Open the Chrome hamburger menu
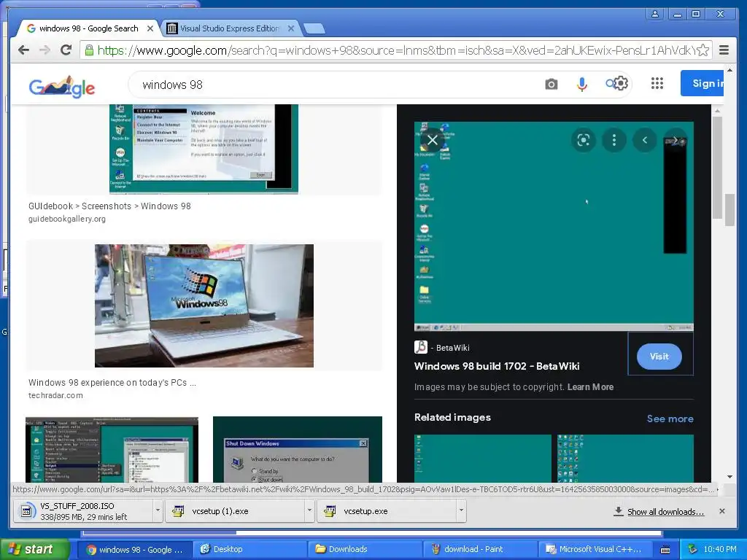The width and height of the screenshot is (747, 560). click(x=724, y=50)
